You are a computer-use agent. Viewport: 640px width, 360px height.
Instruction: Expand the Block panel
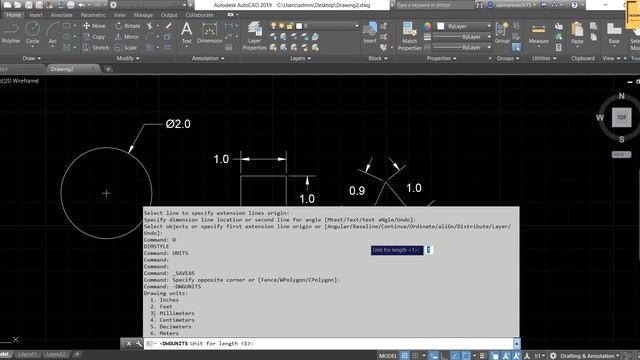click(x=378, y=58)
